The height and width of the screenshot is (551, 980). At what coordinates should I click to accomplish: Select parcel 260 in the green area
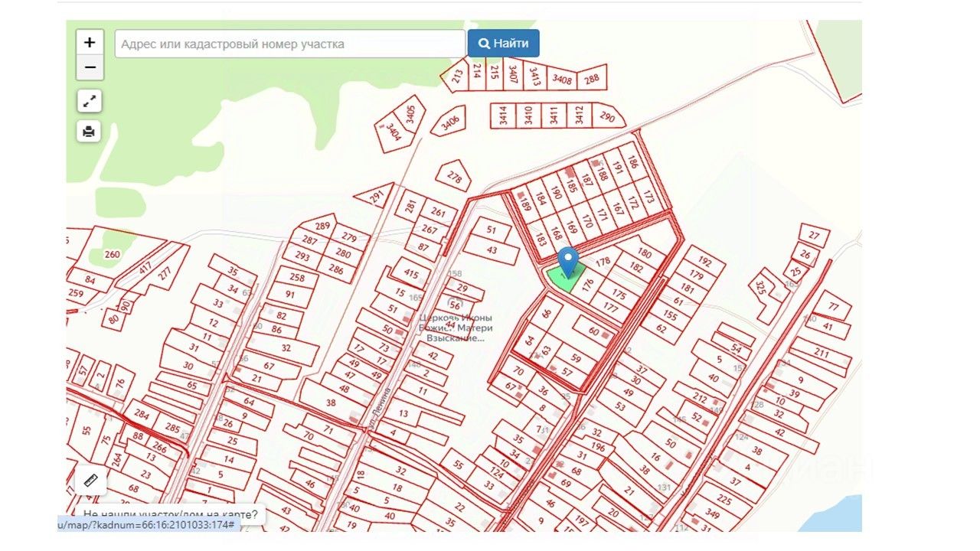coord(113,254)
